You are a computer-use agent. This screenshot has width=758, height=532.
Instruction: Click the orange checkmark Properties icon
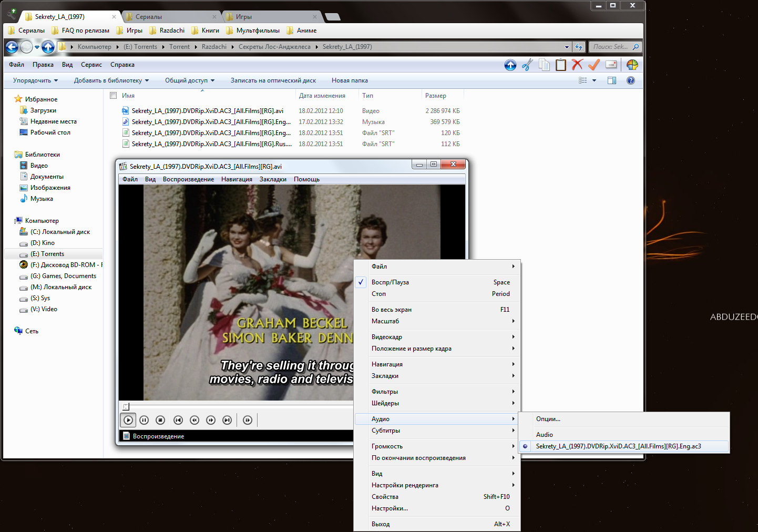(594, 65)
